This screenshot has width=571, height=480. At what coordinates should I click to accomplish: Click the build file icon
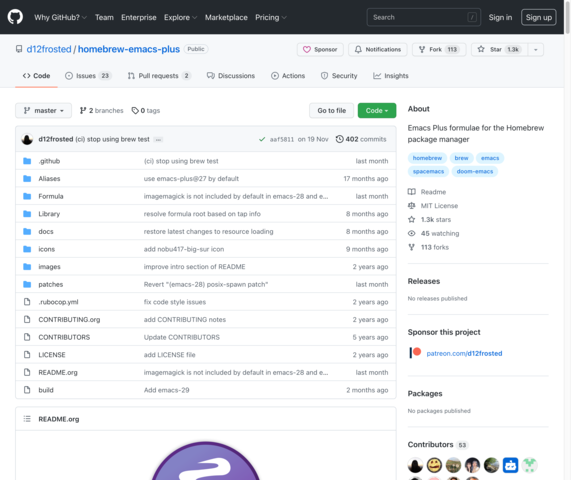(27, 390)
